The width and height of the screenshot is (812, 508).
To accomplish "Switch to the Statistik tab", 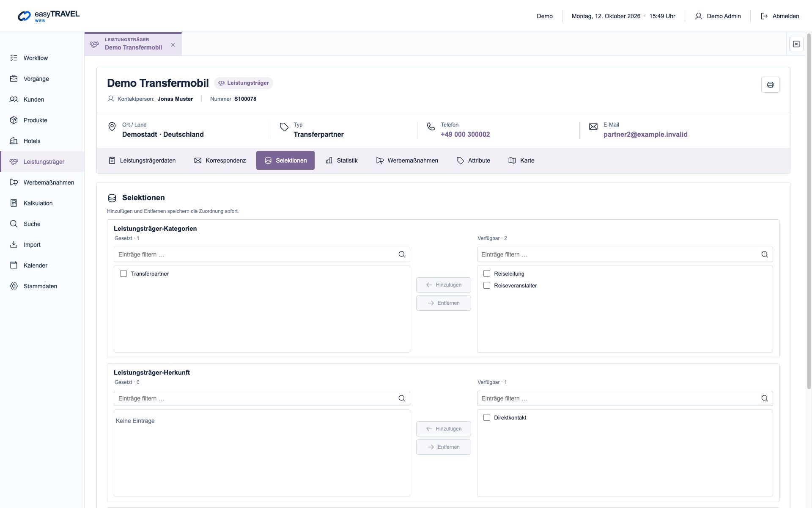I will 342,160.
